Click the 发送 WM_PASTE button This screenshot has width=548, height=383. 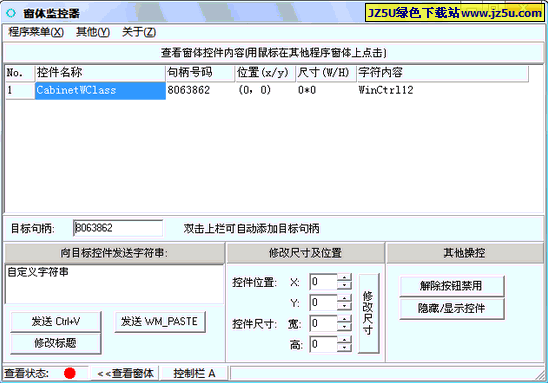[160, 321]
